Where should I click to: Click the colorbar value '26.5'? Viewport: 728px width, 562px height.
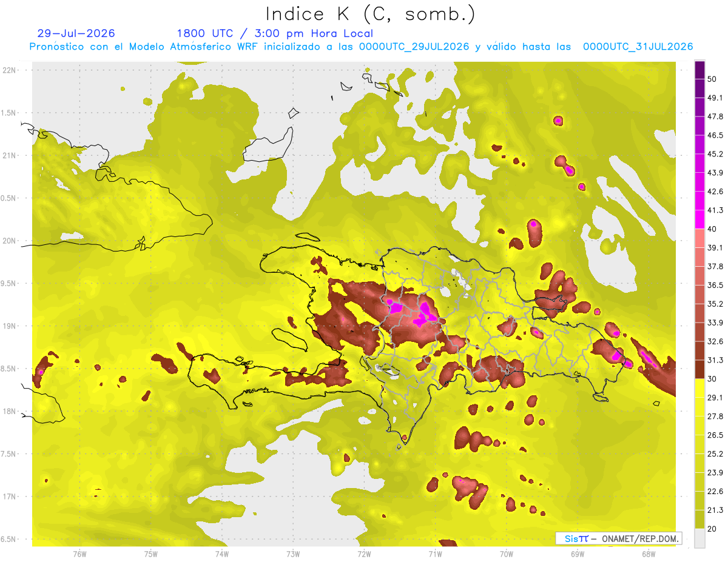715,435
